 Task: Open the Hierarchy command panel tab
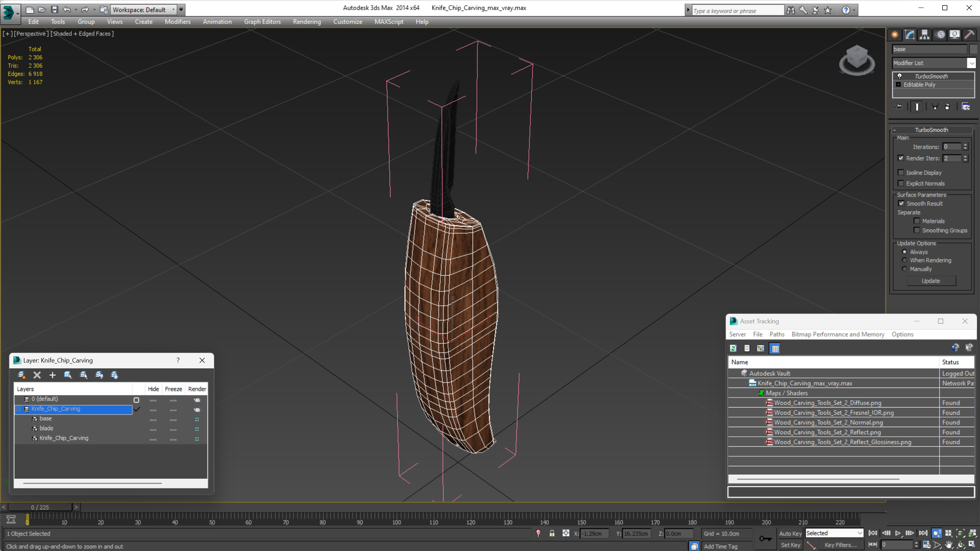click(x=924, y=35)
